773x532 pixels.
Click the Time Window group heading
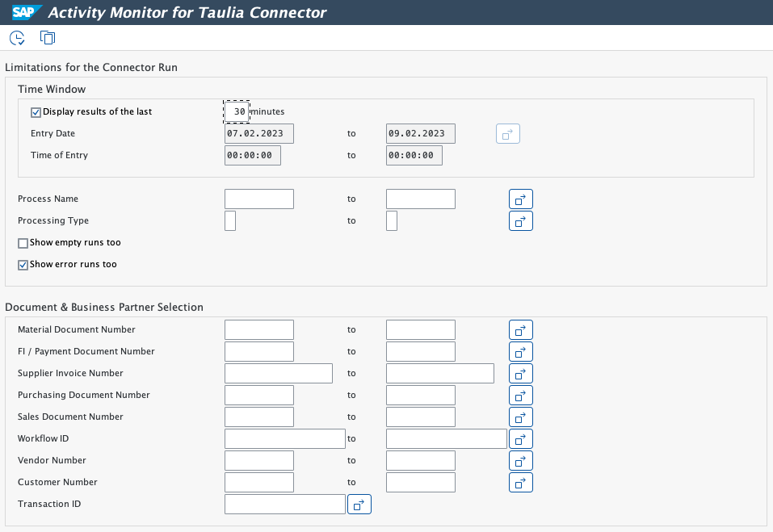point(52,89)
